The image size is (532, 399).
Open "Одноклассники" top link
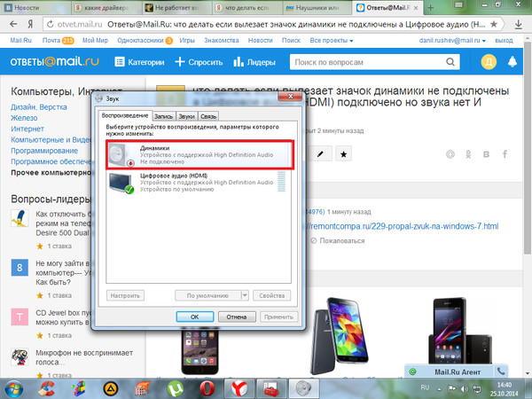(140, 41)
